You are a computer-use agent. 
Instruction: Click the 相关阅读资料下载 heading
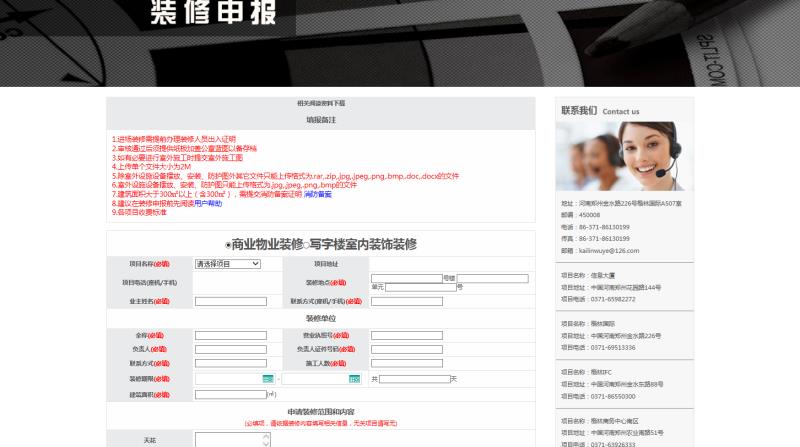click(320, 103)
